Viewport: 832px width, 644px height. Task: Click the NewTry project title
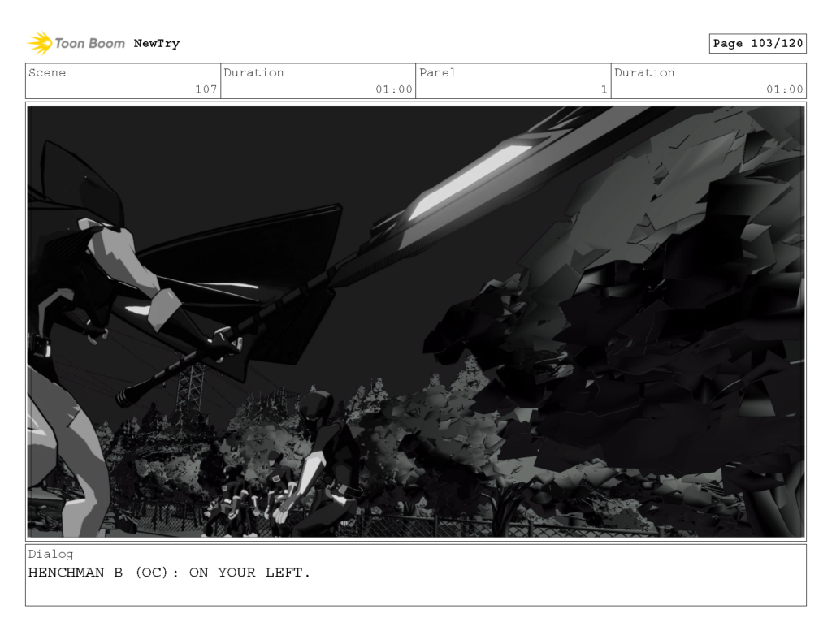(x=156, y=43)
